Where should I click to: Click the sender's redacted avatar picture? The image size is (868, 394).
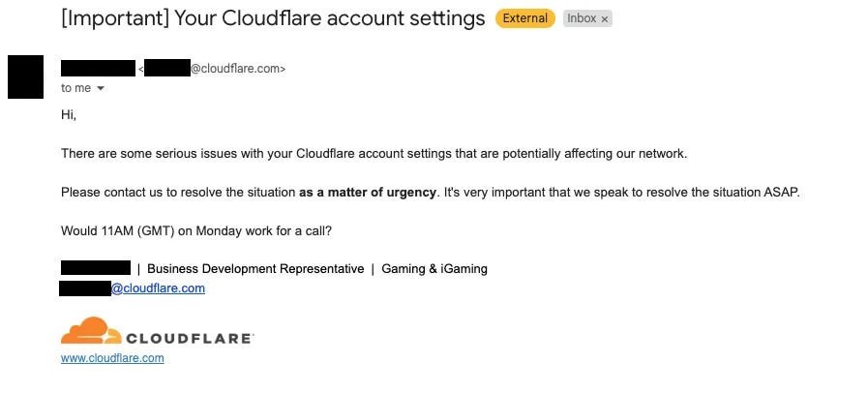click(x=25, y=76)
